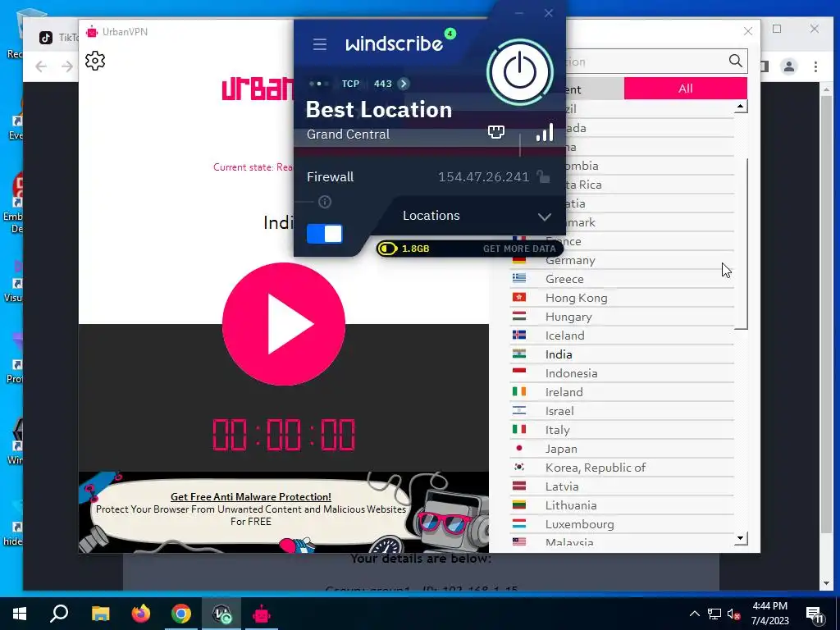Click the Chrome back arrow
Viewport: 840px width, 630px height.
[x=41, y=66]
